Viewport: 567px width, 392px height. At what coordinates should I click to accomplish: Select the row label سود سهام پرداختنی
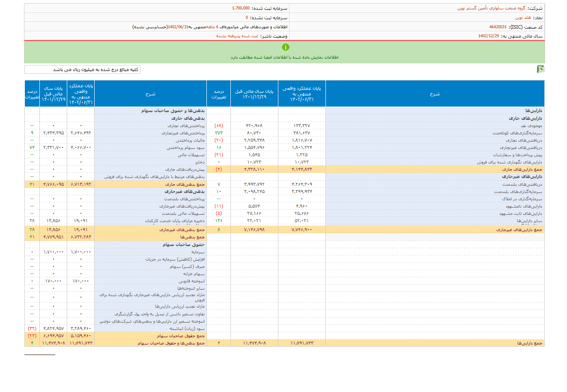(x=186, y=148)
